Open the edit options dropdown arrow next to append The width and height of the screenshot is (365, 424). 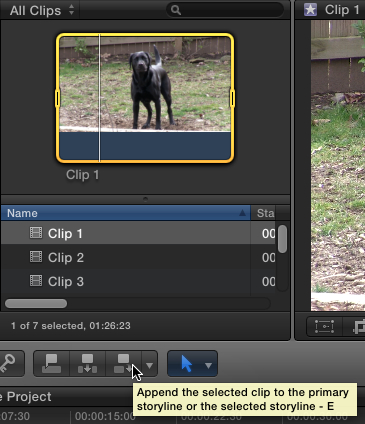click(149, 366)
